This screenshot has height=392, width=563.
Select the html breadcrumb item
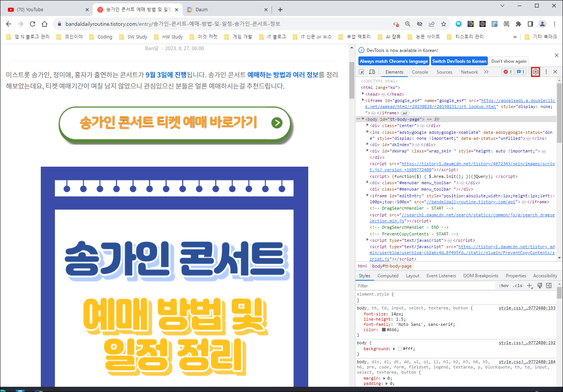pos(362,266)
